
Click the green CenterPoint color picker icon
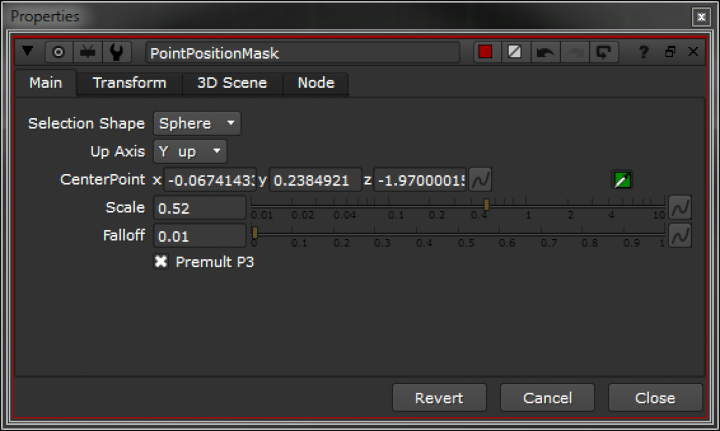pyautogui.click(x=622, y=180)
